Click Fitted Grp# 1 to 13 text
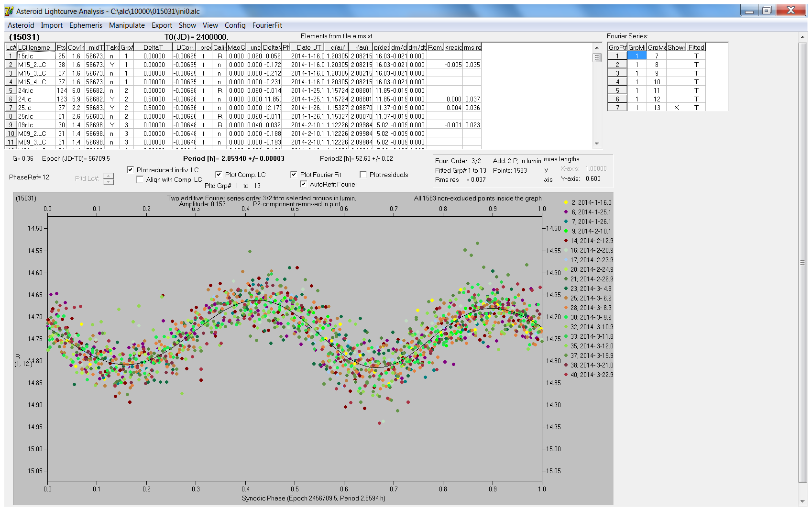Viewport: 812px width, 511px height. click(461, 170)
